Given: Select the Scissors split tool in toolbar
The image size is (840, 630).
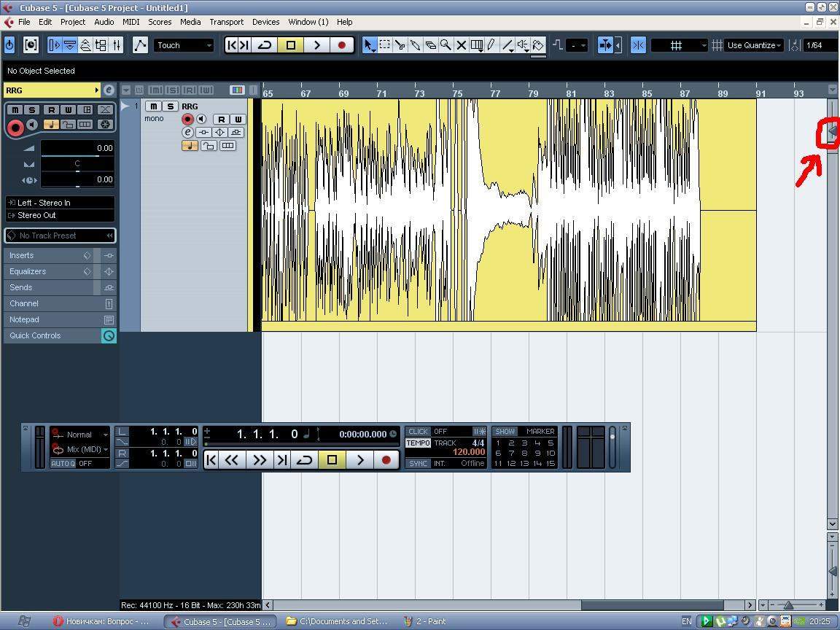Looking at the screenshot, I should click(400, 45).
